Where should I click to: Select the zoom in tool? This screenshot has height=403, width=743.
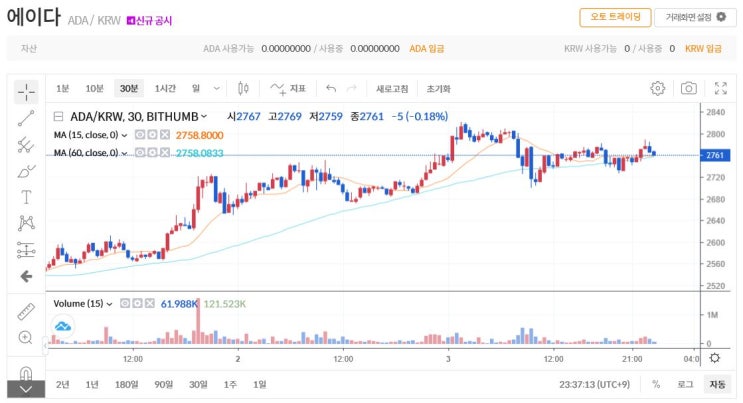tap(25, 338)
